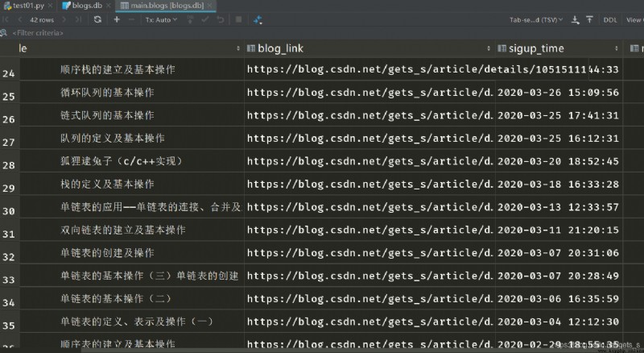This screenshot has width=644, height=353.
Task: Select row number 31
Action: pyautogui.click(x=9, y=234)
